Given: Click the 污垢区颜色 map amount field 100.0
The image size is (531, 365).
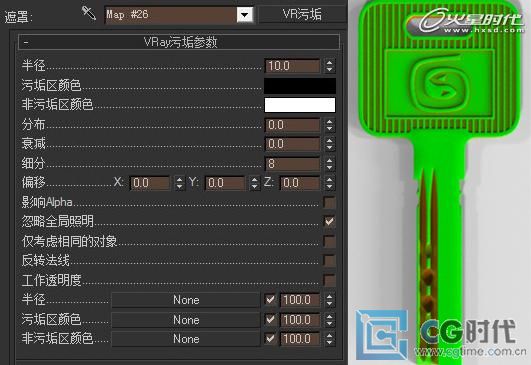Looking at the screenshot, I should point(300,320).
